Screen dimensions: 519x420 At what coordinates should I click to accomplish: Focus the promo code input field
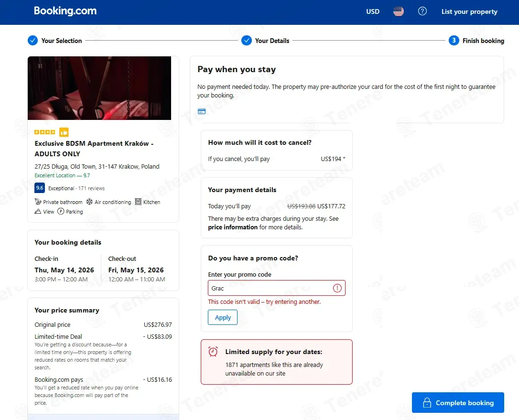click(276, 288)
